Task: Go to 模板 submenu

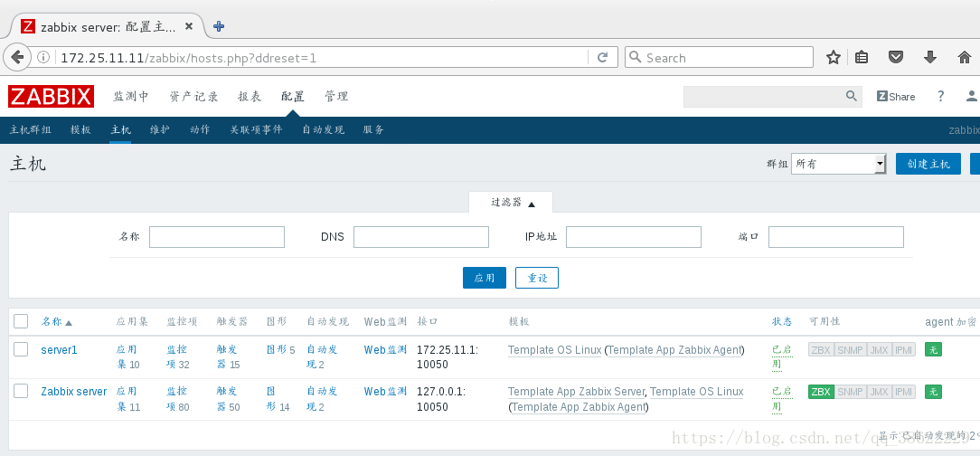Action: (80, 129)
